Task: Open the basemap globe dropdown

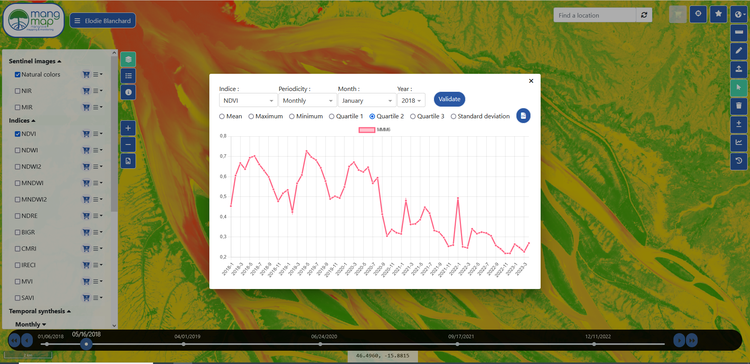Action: tap(739, 14)
